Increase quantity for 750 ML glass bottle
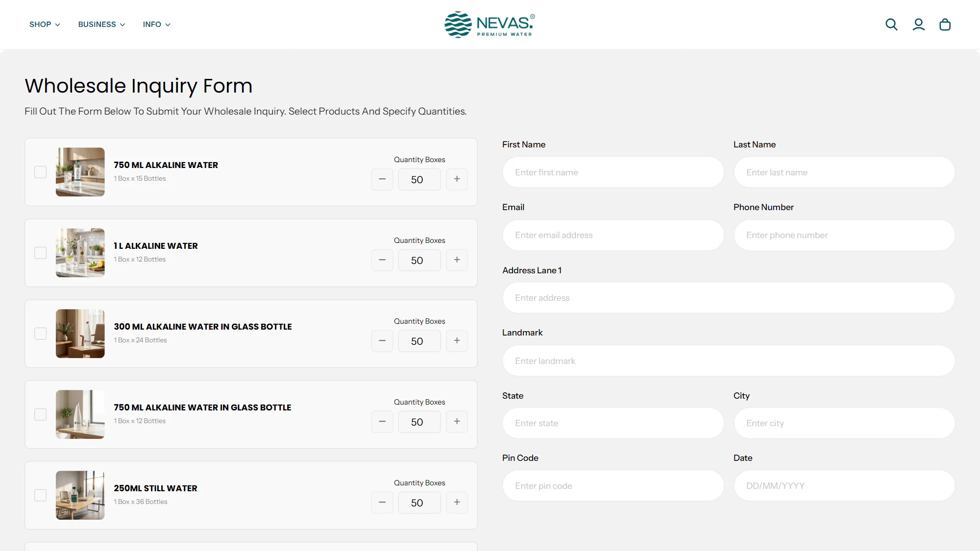Image resolution: width=980 pixels, height=551 pixels. [457, 422]
